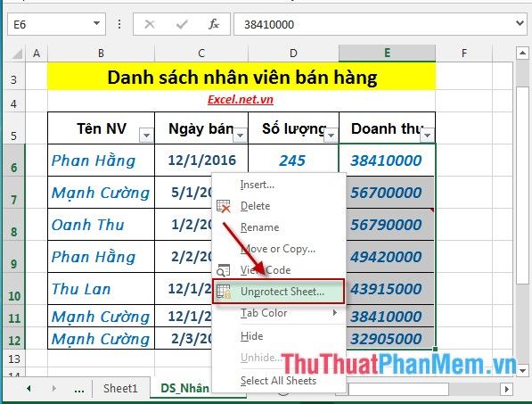The height and width of the screenshot is (404, 532).
Task: Click the cell containing 245
Action: coord(293,160)
